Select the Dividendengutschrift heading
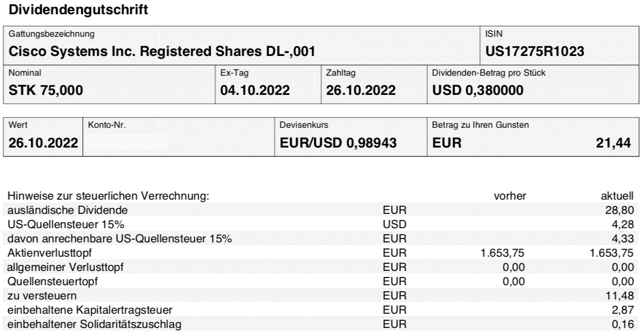Image resolution: width=644 pixels, height=334 pixels. [78, 10]
